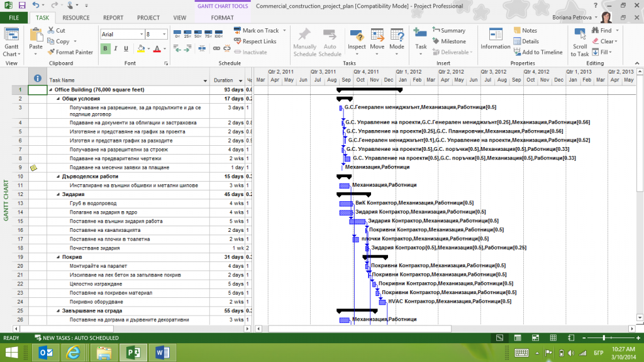Open the Task Name column filter dropdown
644x362 pixels.
coord(205,80)
